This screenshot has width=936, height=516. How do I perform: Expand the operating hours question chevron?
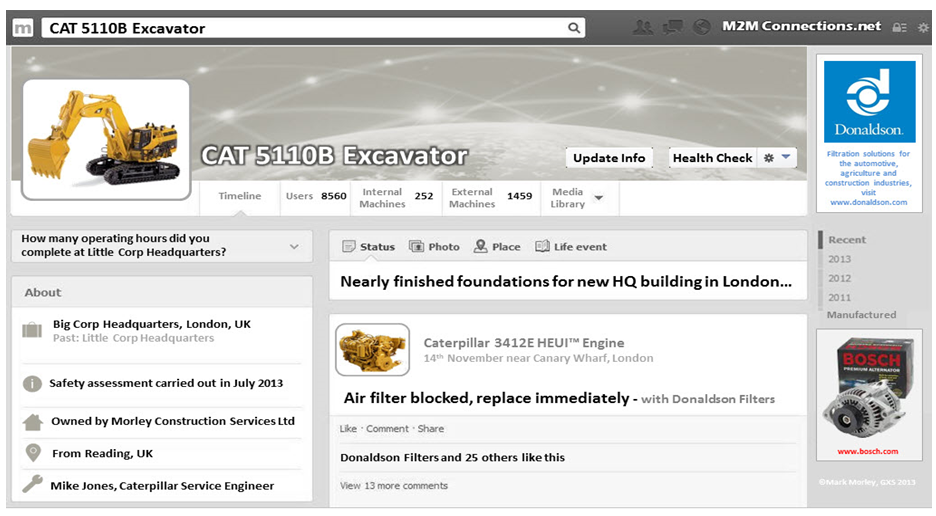coord(294,246)
